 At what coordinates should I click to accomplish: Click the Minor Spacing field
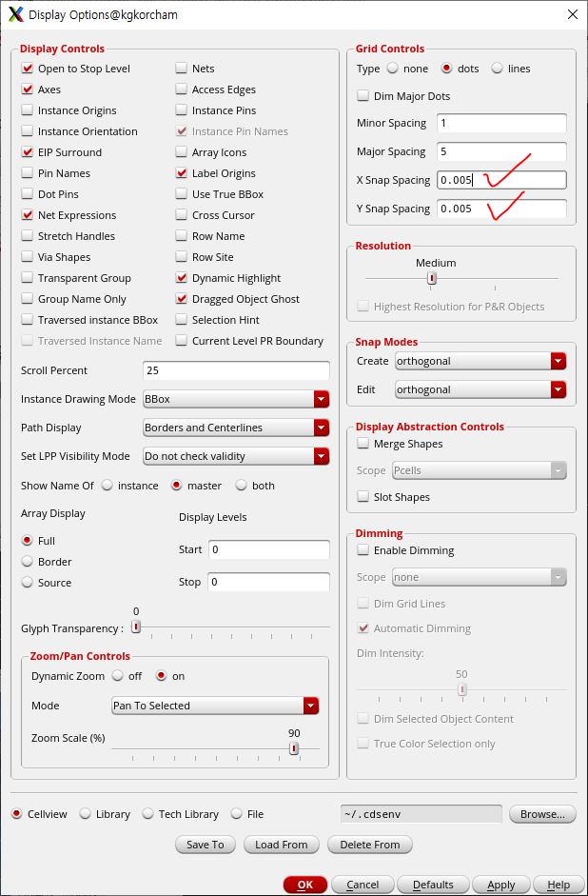(x=501, y=123)
